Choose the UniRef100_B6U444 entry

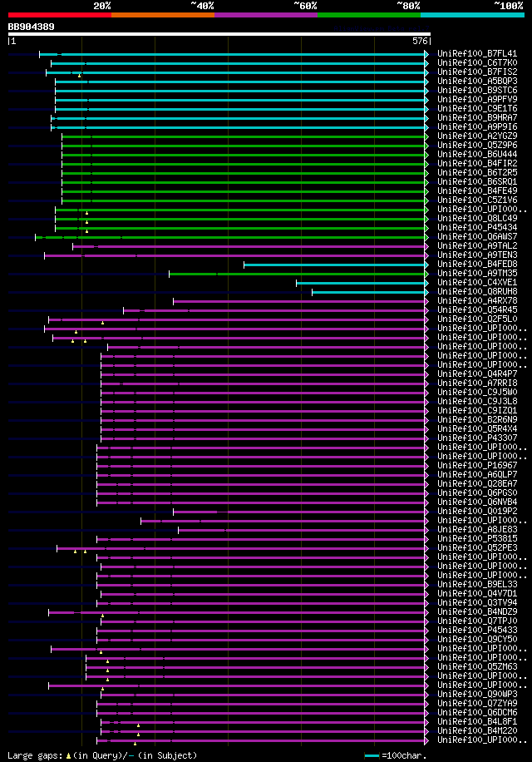click(x=477, y=155)
